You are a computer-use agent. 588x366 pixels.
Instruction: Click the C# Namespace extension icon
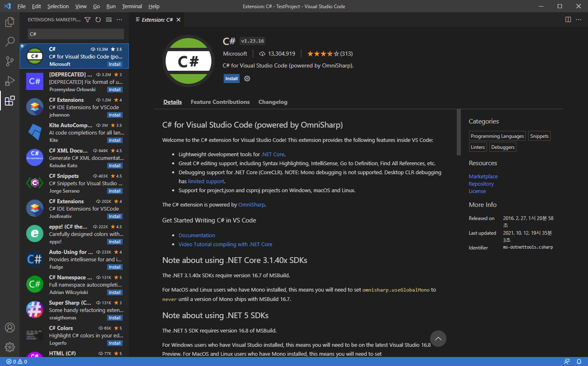point(35,284)
